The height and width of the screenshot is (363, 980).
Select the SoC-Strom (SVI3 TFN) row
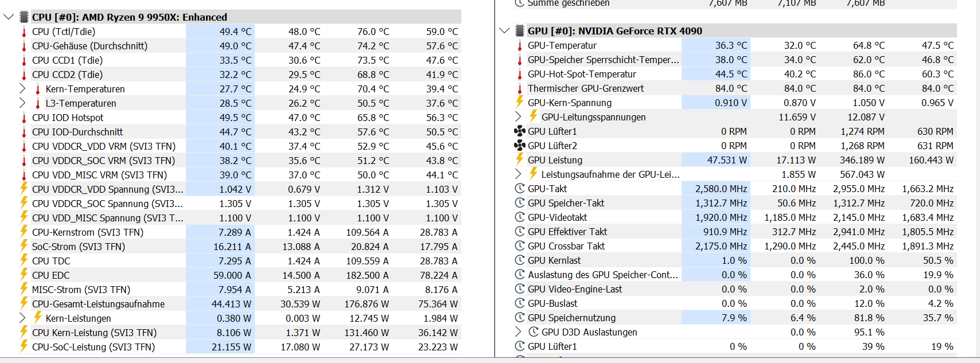240,247
